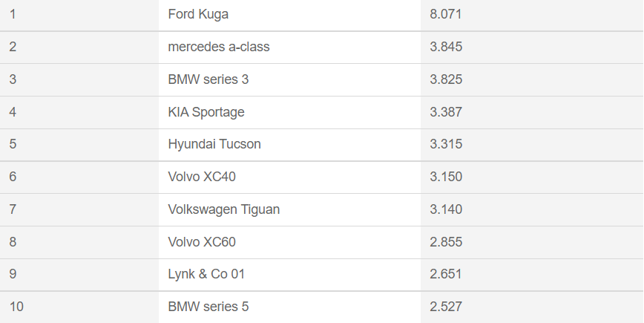Click the Volkswagen Tiguan cell
Screen dimensions: 644x323
point(224,209)
